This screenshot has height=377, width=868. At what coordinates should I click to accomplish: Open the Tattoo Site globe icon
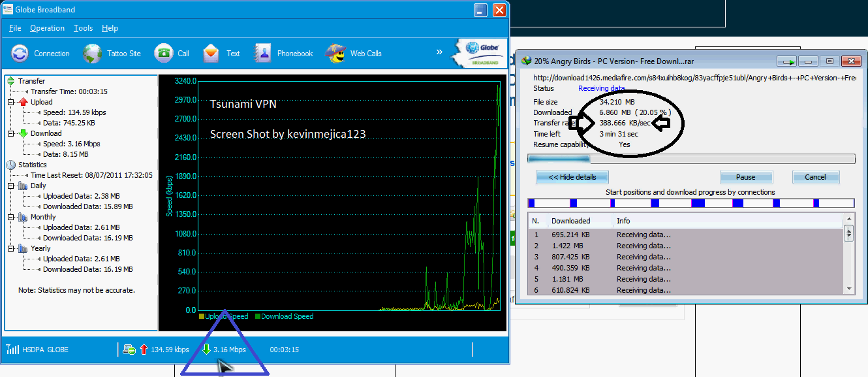pos(93,54)
